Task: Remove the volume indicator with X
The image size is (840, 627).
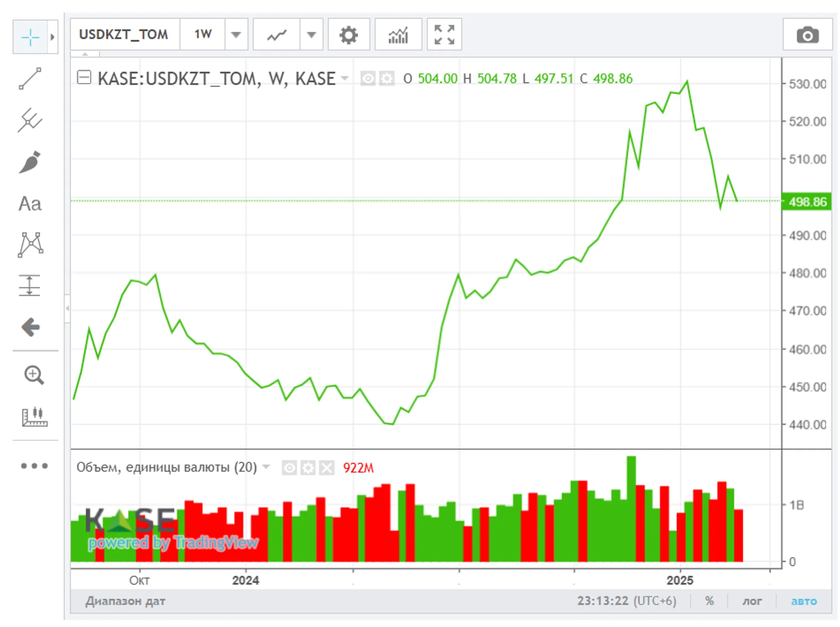Action: point(327,468)
